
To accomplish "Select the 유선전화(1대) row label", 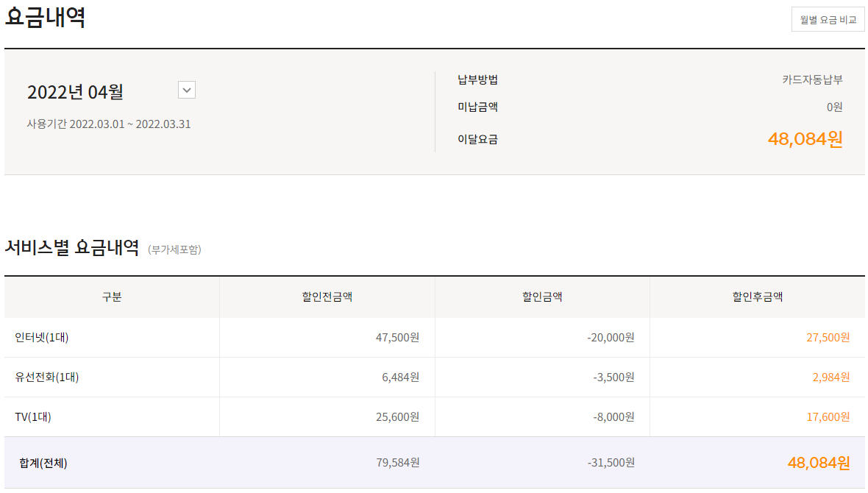I will point(47,377).
